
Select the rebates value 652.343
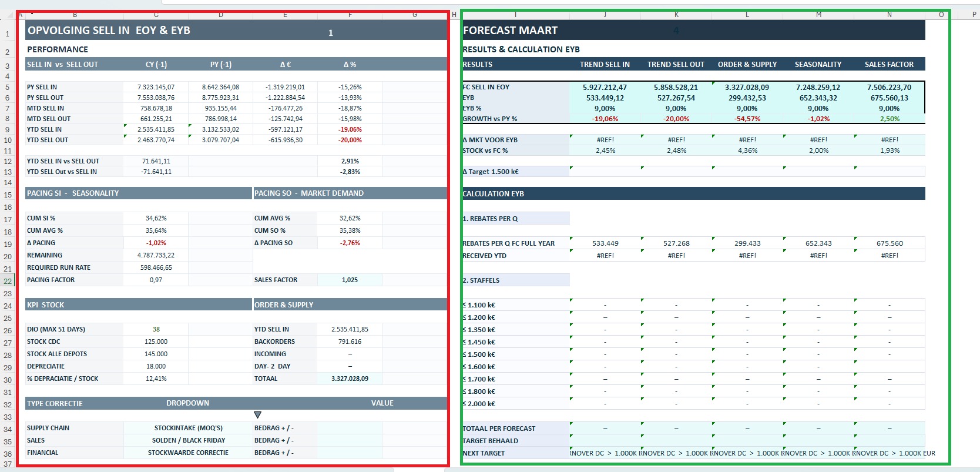[x=818, y=243]
